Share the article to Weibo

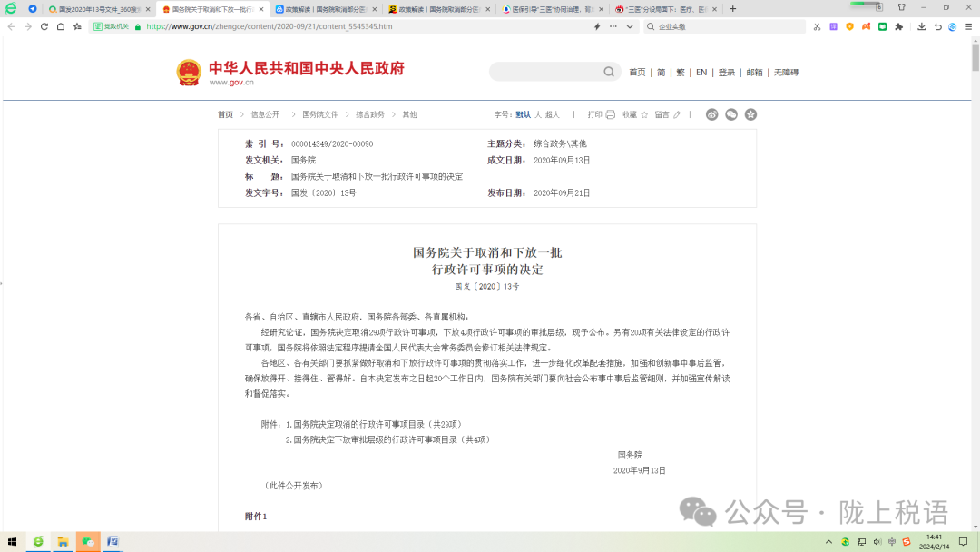(x=711, y=114)
